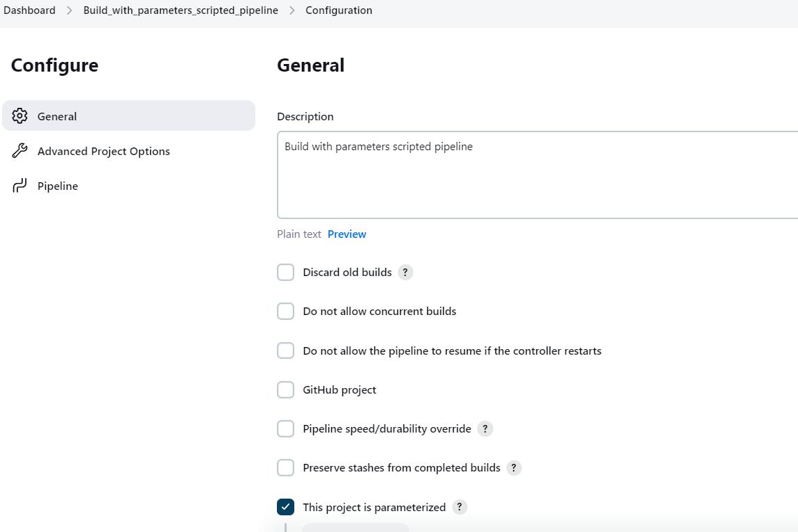This screenshot has height=532, width=798.
Task: Toggle Preserve stashes from completed builds
Action: pos(286,467)
